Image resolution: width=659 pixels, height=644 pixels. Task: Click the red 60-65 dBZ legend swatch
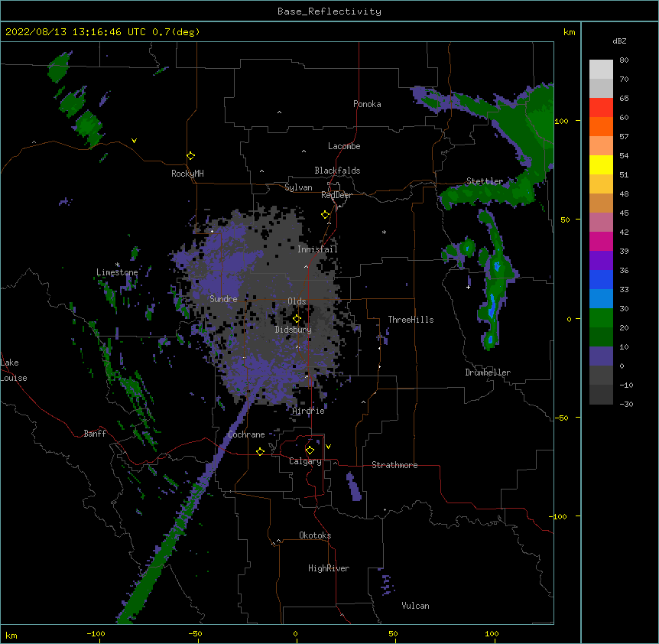601,108
